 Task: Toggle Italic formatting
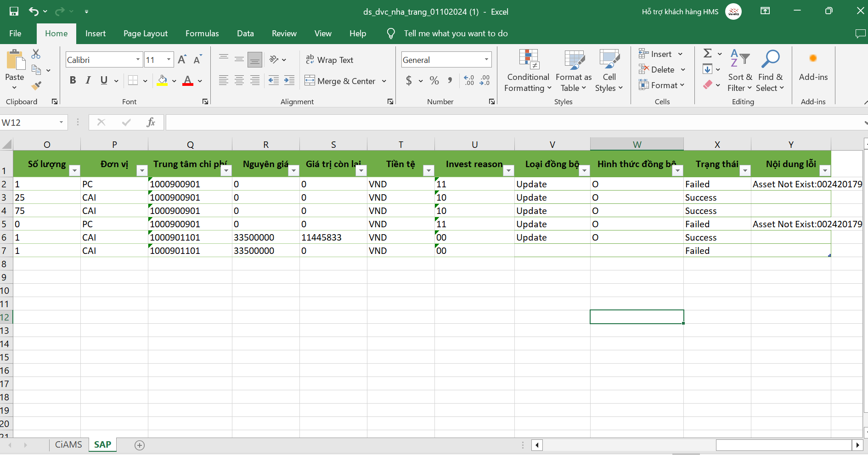[88, 81]
